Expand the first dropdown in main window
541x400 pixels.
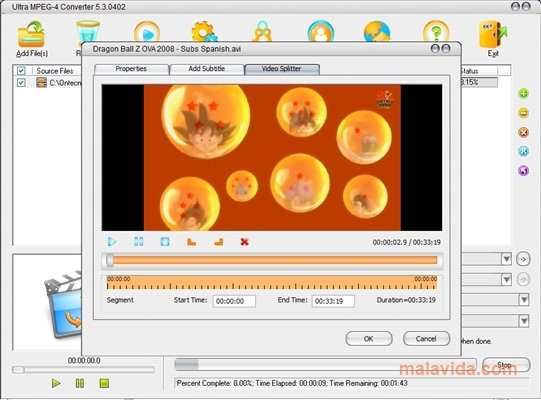(x=506, y=259)
